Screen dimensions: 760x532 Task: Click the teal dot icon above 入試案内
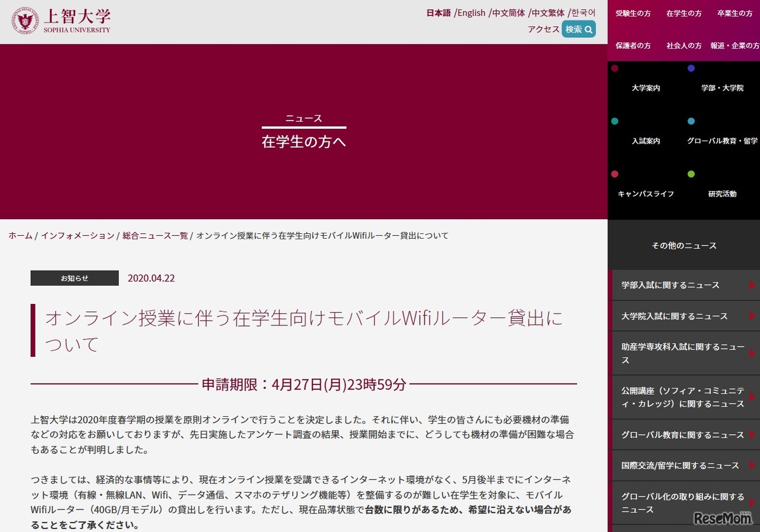[615, 121]
